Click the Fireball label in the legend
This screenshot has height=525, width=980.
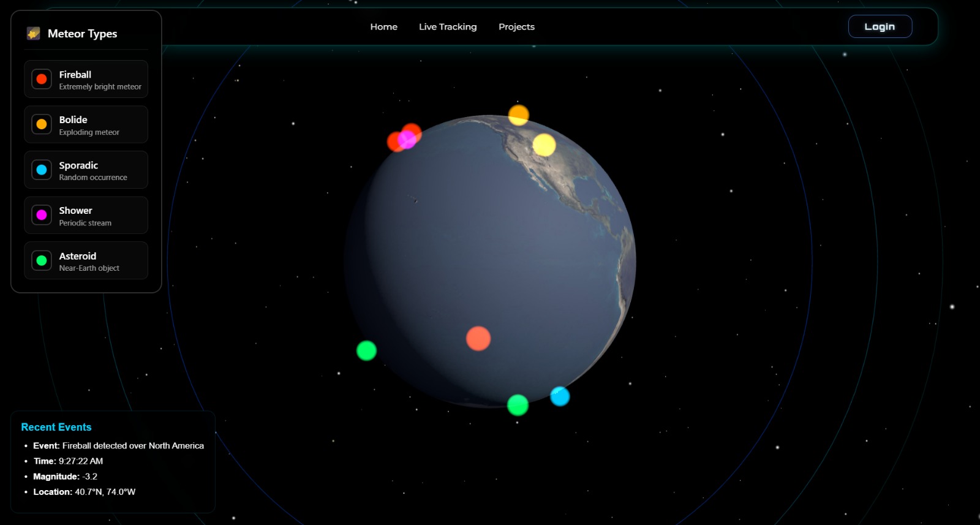click(x=75, y=75)
